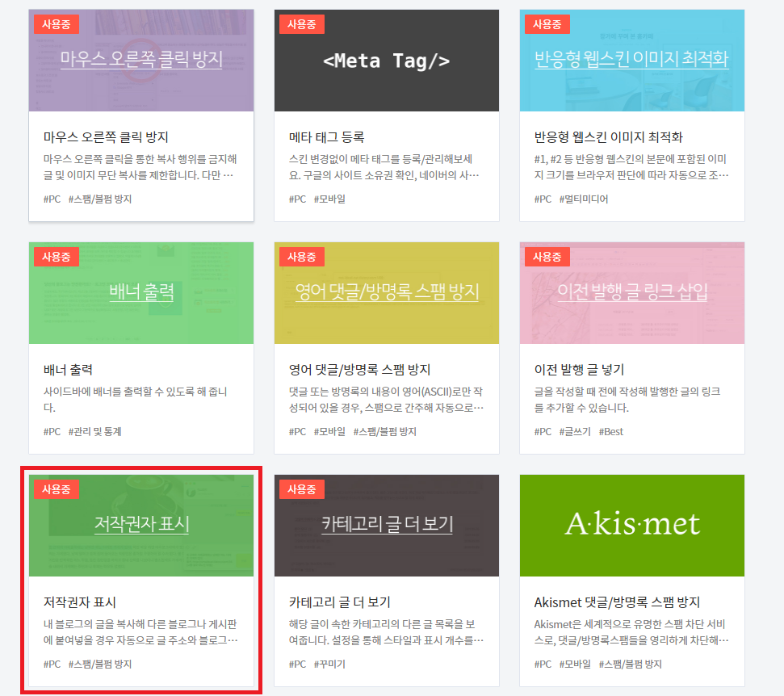784x696 pixels.
Task: Open the 영어 댓글/방명록 스팸 방지 banner
Action: (386, 293)
